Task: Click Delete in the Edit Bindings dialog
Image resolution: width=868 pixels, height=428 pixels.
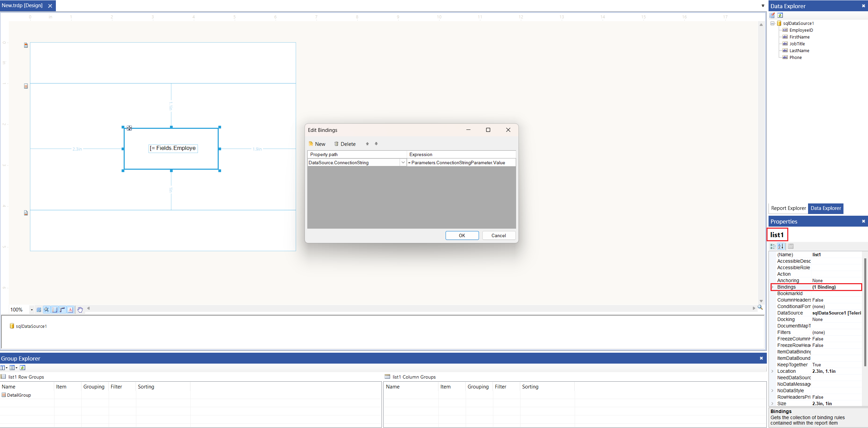Action: point(345,144)
